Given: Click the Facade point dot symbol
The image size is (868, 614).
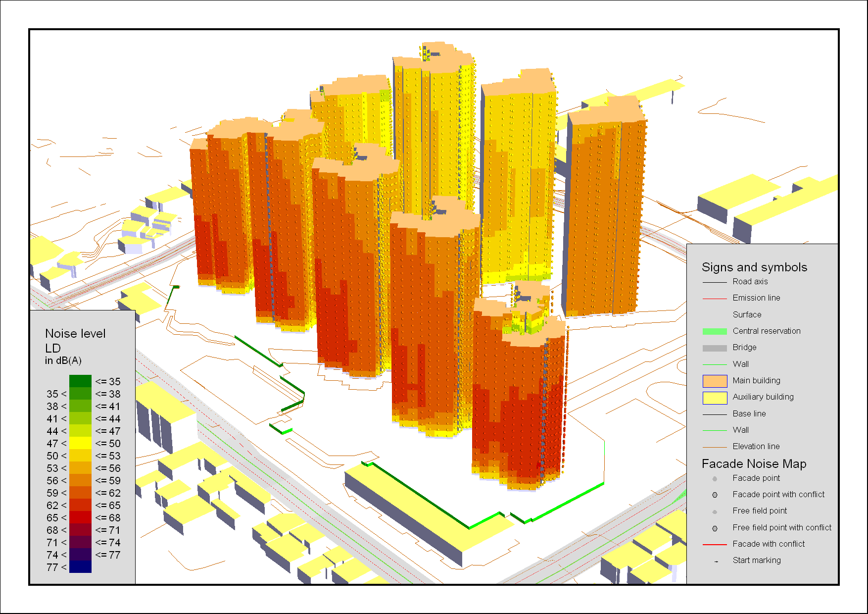Looking at the screenshot, I should [x=715, y=479].
